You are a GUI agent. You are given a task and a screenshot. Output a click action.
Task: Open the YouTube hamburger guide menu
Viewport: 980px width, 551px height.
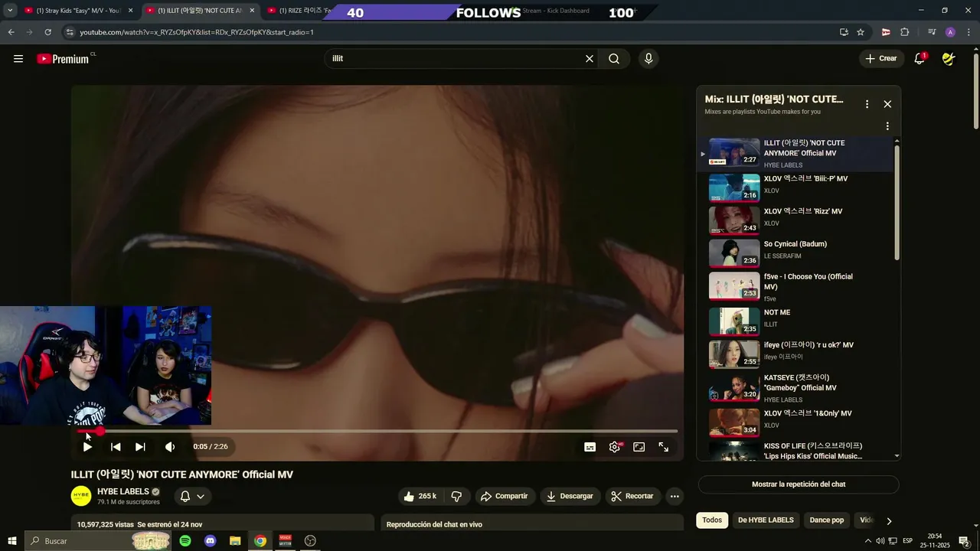coord(18,59)
